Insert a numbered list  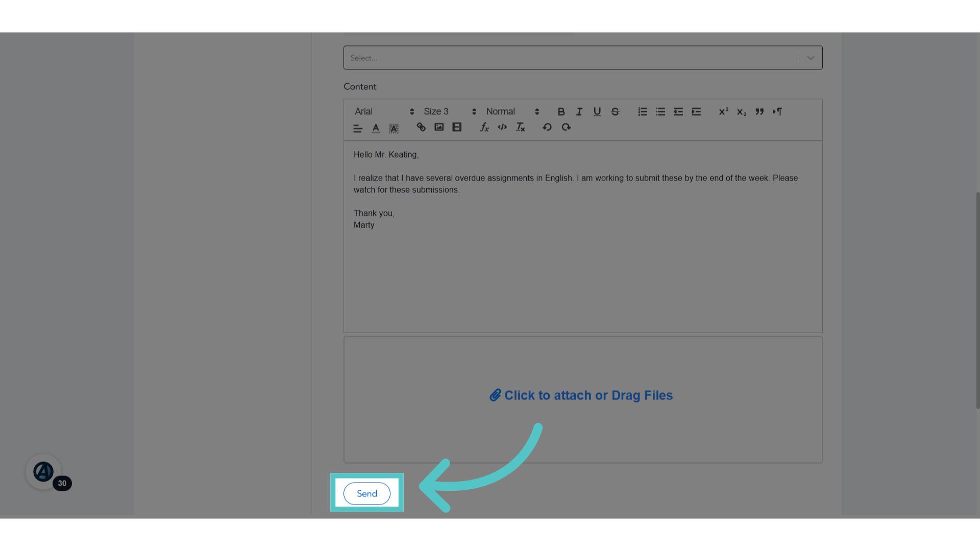pyautogui.click(x=643, y=111)
